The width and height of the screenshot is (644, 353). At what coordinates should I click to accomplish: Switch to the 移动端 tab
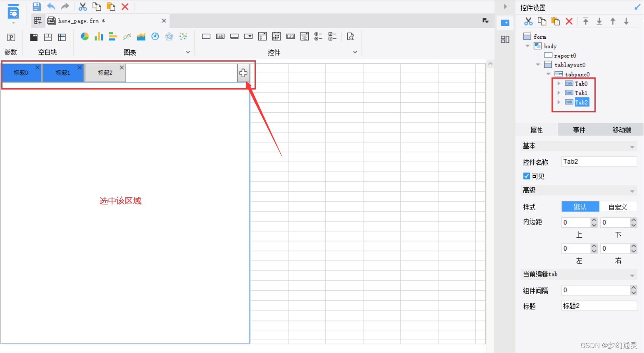[622, 130]
